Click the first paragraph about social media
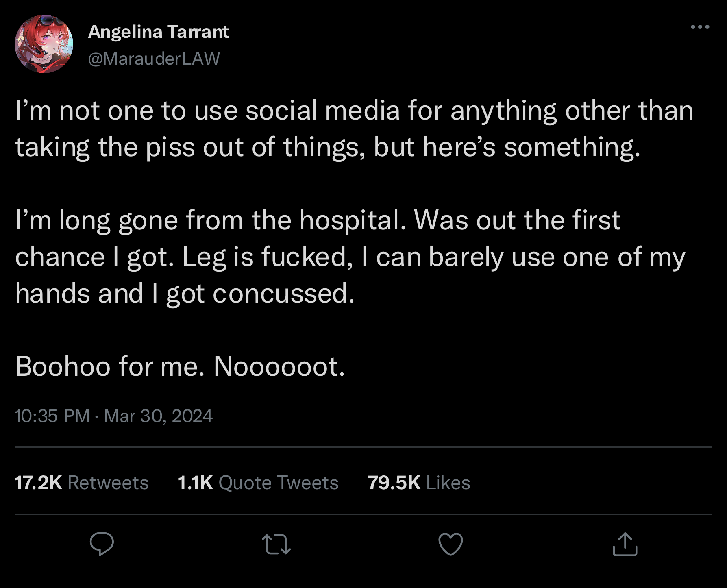The height and width of the screenshot is (588, 727). click(x=354, y=128)
